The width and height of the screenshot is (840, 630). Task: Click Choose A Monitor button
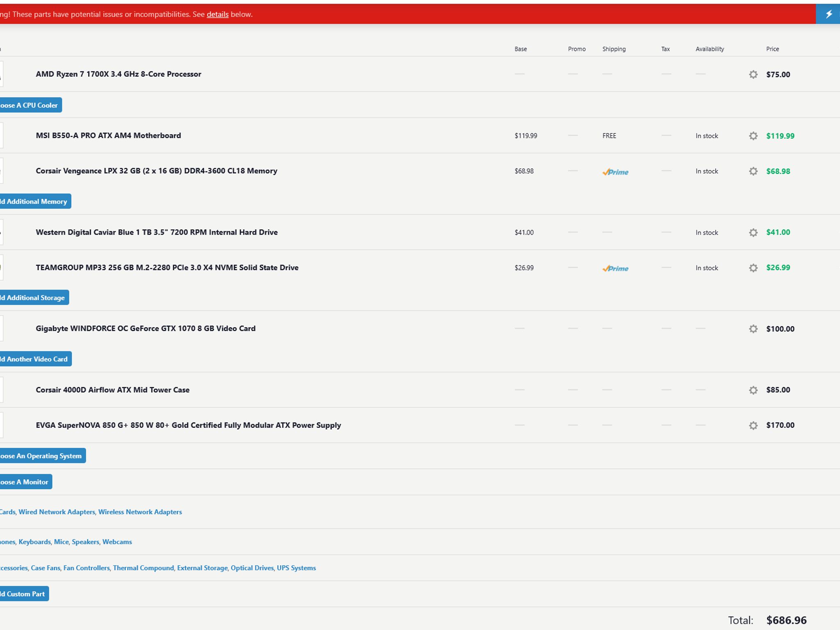point(25,482)
